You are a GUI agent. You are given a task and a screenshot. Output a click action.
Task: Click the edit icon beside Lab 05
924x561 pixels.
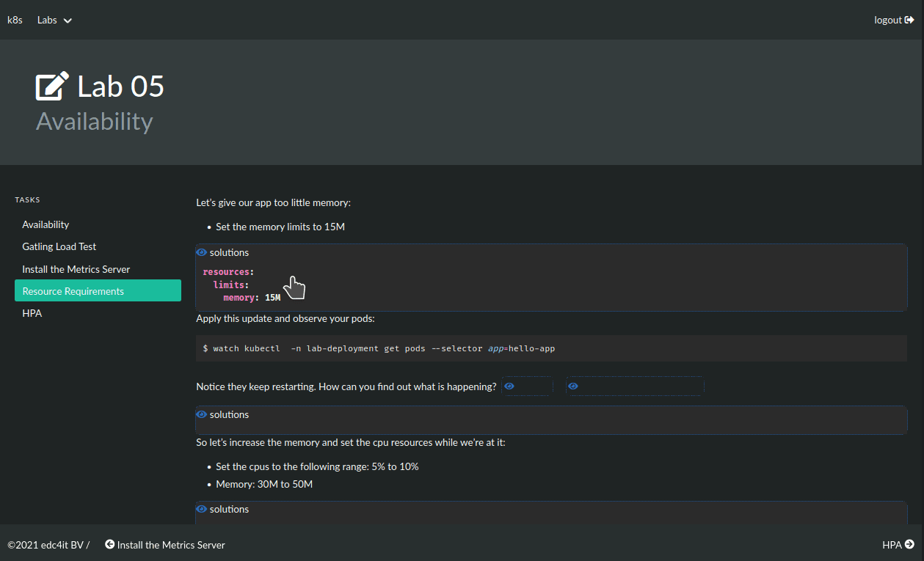[52, 87]
